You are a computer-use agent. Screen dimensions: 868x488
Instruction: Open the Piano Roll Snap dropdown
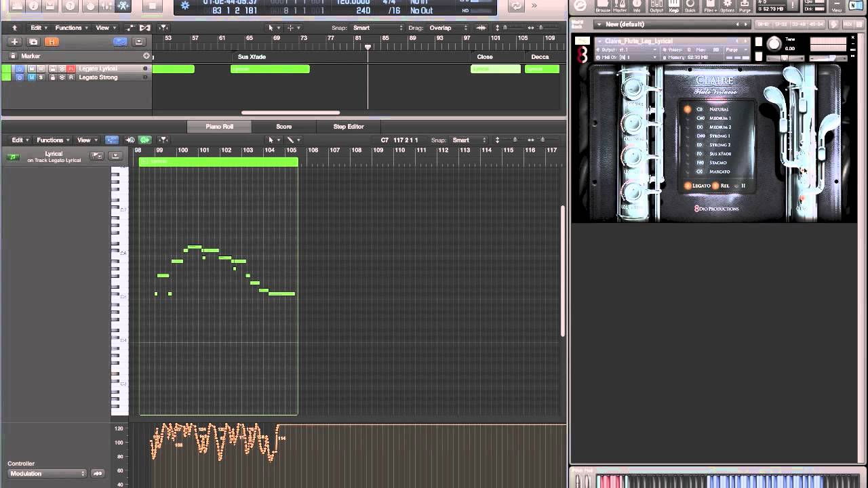469,140
